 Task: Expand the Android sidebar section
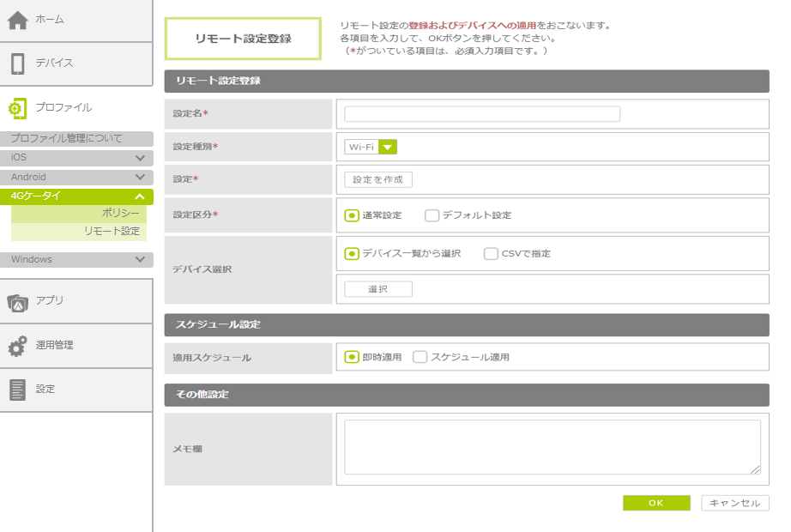140,178
